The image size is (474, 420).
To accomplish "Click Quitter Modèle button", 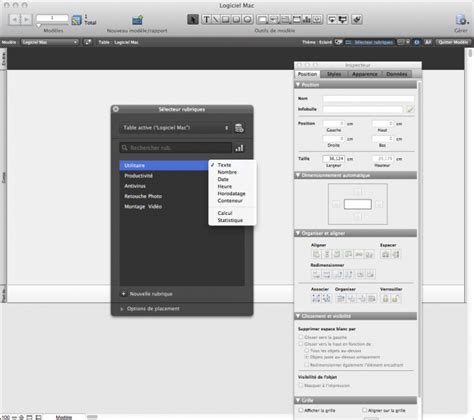I will (453, 42).
